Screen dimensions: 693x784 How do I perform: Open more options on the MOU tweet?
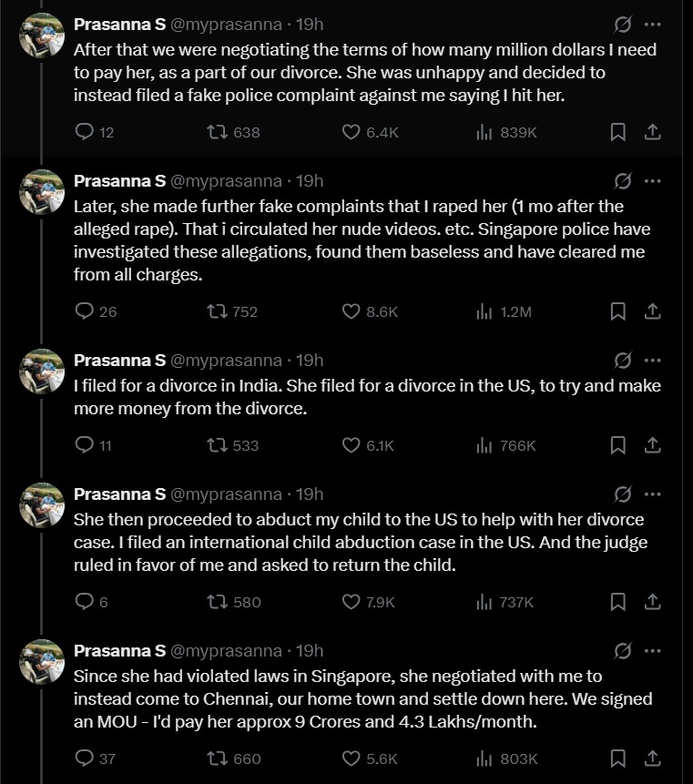click(x=652, y=651)
